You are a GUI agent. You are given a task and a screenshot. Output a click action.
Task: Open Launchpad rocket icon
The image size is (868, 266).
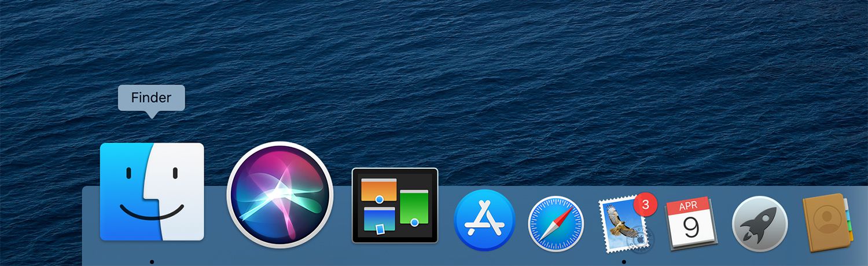click(761, 224)
